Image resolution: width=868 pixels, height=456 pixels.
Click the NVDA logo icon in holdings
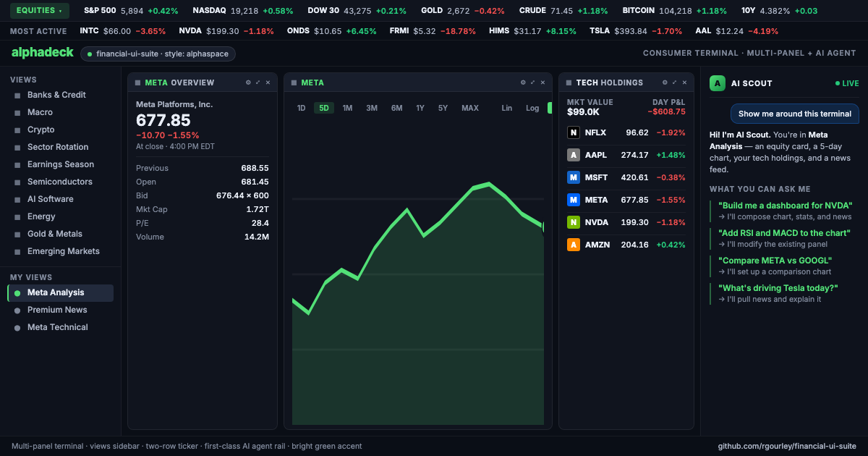(574, 222)
